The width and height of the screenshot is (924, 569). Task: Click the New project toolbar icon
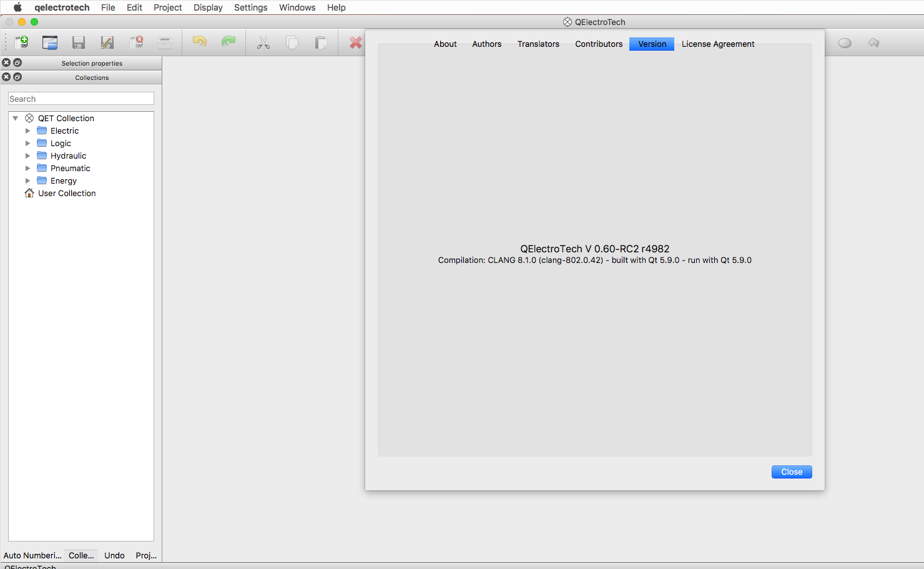click(21, 42)
